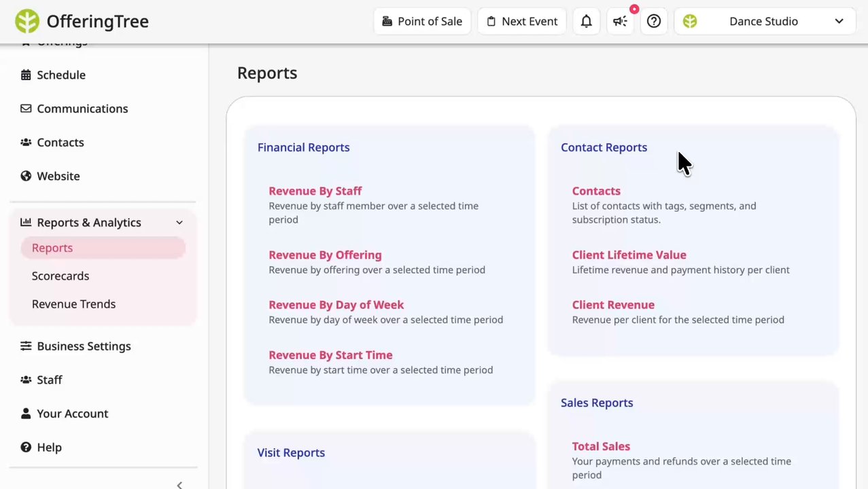Click the help question mark icon
The image size is (868, 489).
[x=653, y=21]
